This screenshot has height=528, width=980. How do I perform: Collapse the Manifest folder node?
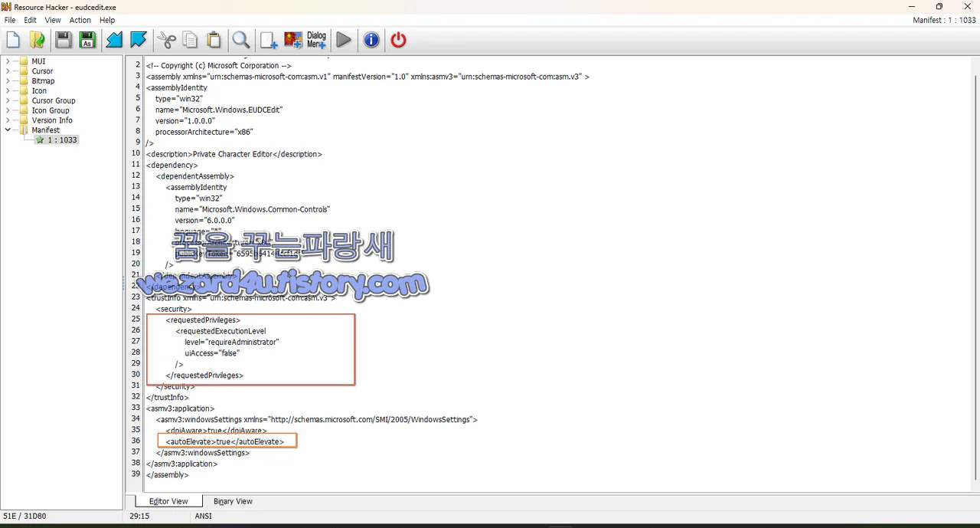(8, 130)
